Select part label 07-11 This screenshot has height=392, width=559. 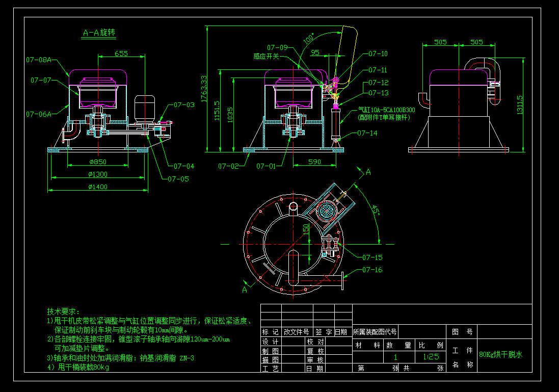378,70
